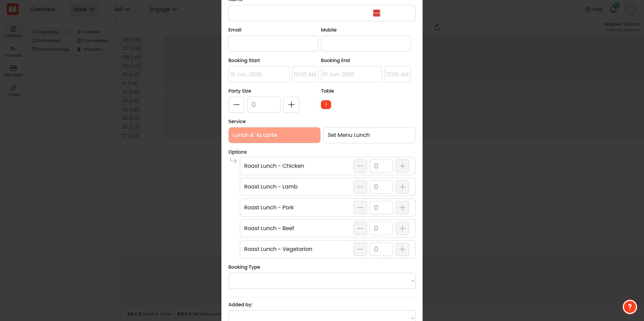Decrease Roast Lunch - Lamb quantity
The width and height of the screenshot is (644, 321).
tap(360, 187)
